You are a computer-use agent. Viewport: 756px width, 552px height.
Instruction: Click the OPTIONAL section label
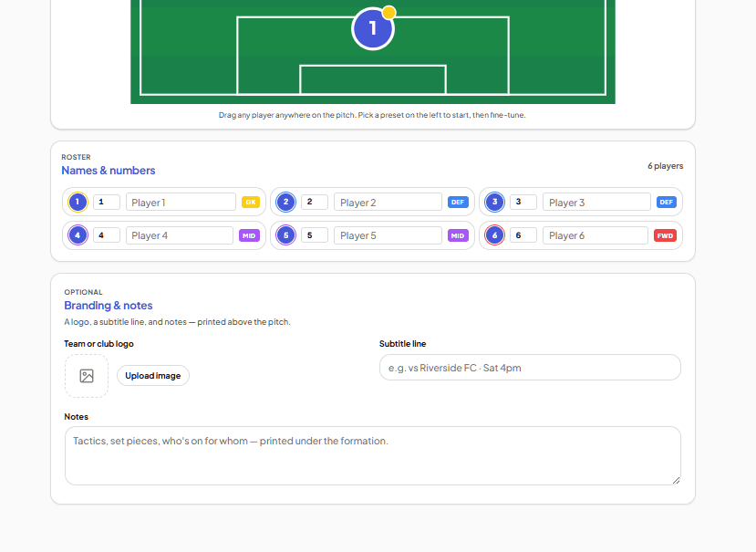[x=83, y=292]
